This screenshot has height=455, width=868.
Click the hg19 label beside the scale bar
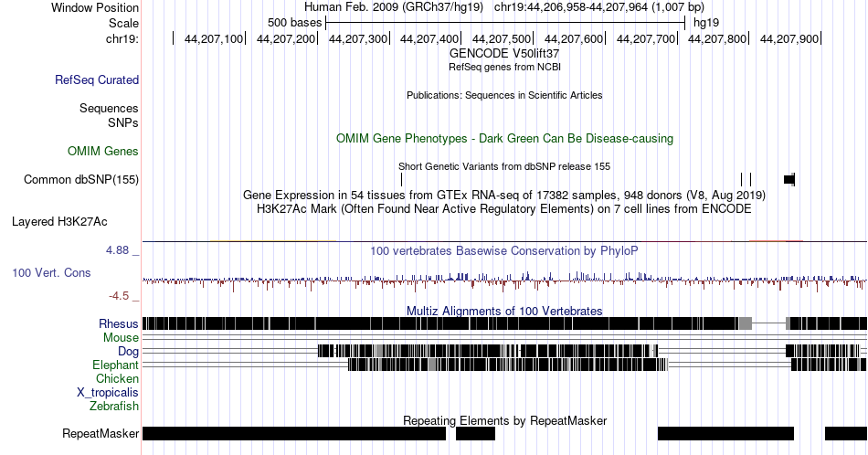pos(706,23)
